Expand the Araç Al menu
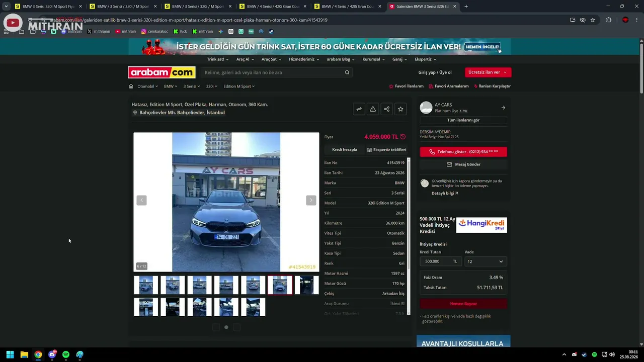This screenshot has height=362, width=644. click(x=245, y=59)
